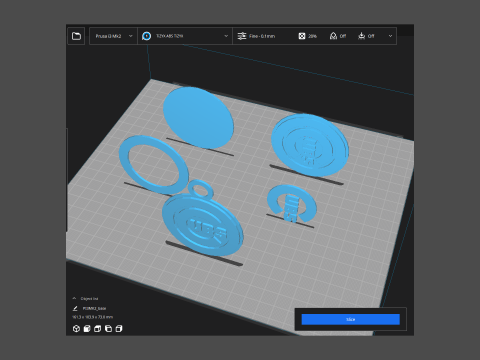
Task: Select the round embossed logo disc model
Action: [x=310, y=145]
